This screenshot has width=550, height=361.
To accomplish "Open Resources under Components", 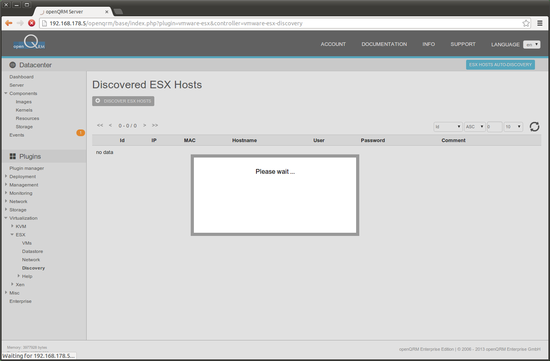I will pos(27,119).
